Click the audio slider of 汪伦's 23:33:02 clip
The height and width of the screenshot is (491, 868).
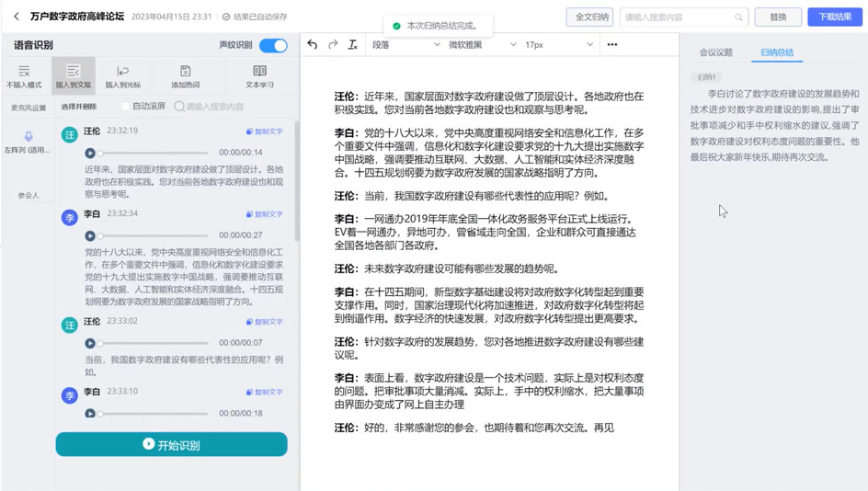click(x=153, y=343)
